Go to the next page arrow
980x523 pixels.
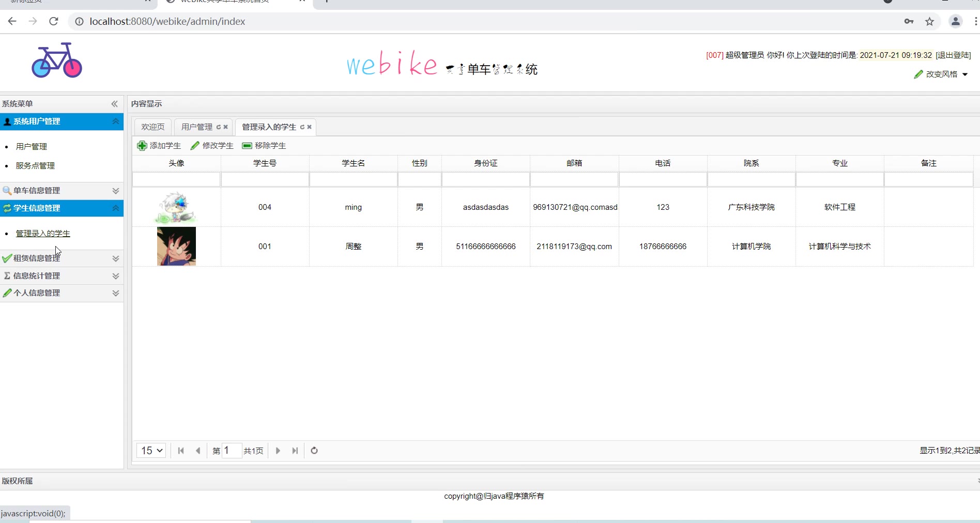pos(278,451)
